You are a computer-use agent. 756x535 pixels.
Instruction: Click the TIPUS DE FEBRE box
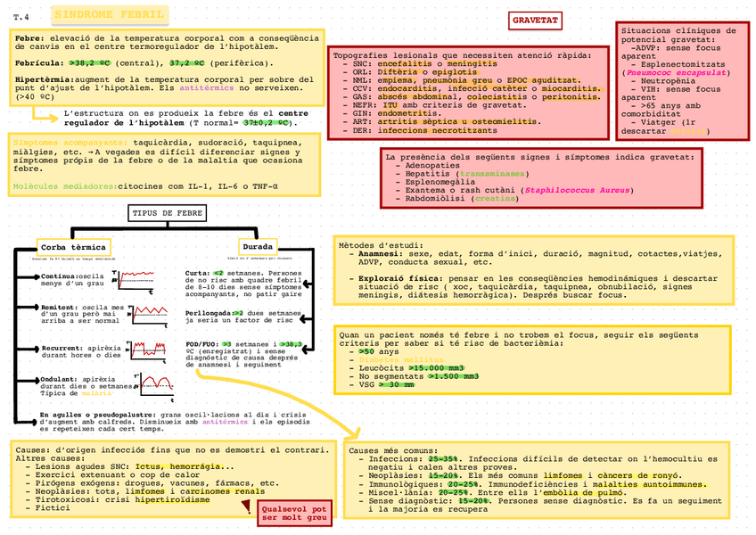tap(168, 213)
